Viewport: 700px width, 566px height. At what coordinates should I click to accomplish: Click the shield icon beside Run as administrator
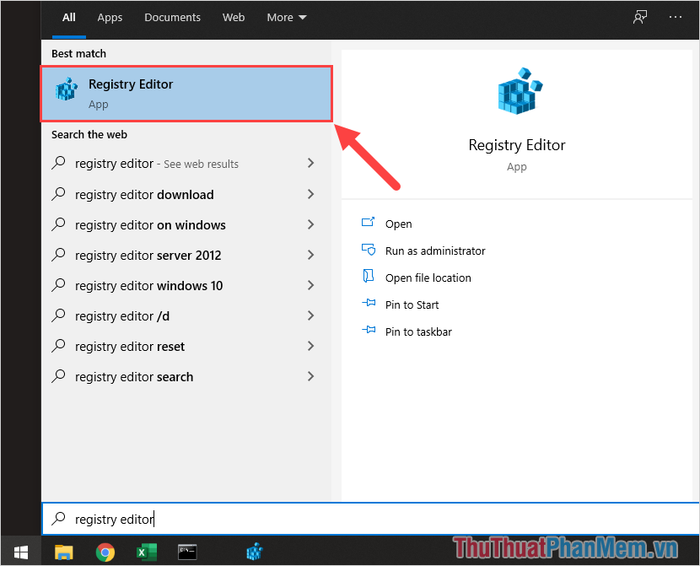pos(368,249)
